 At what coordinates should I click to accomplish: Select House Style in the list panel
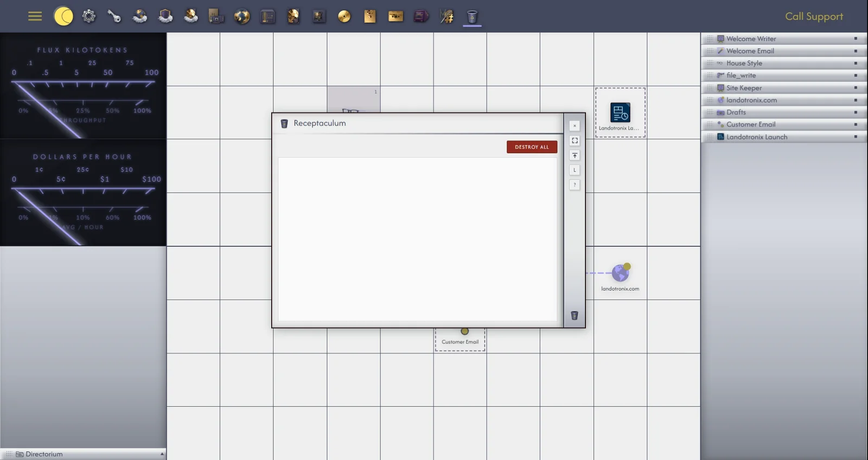(784, 63)
